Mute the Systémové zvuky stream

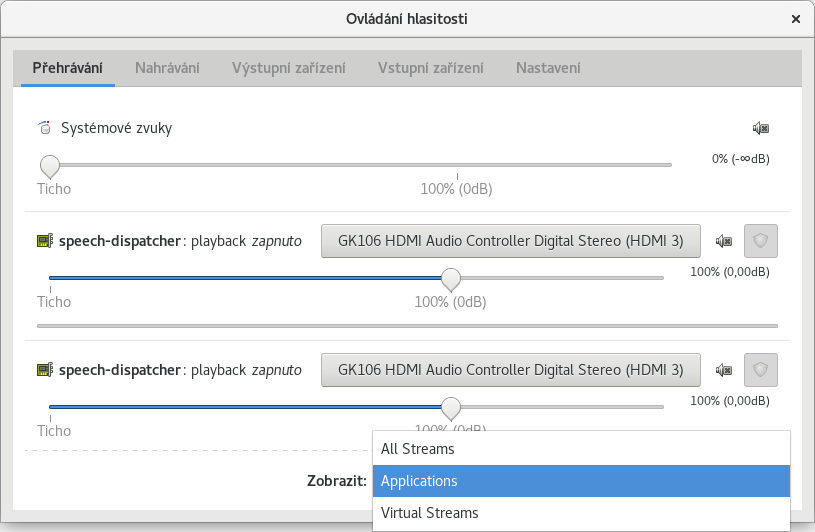point(761,128)
